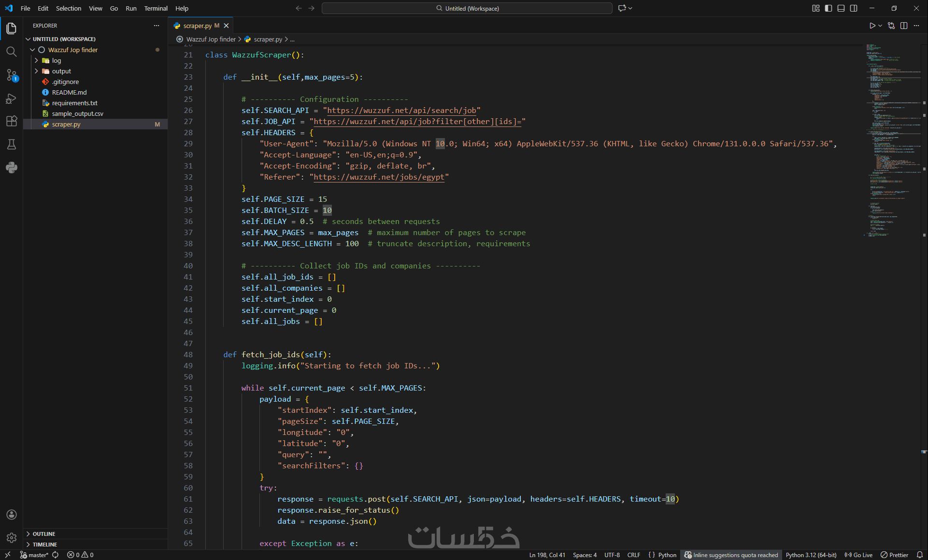Click Python 3.12 interpreter selector
Screen dimensions: 928x560
click(811, 555)
